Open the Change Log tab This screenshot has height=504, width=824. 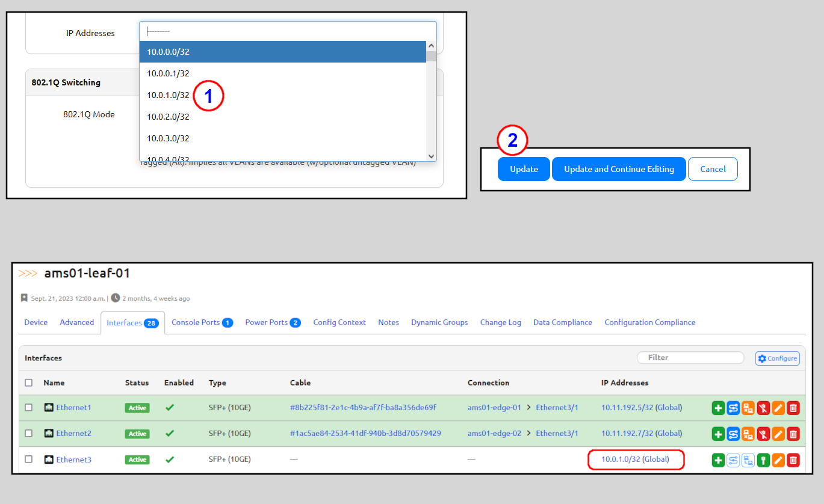tap(500, 322)
